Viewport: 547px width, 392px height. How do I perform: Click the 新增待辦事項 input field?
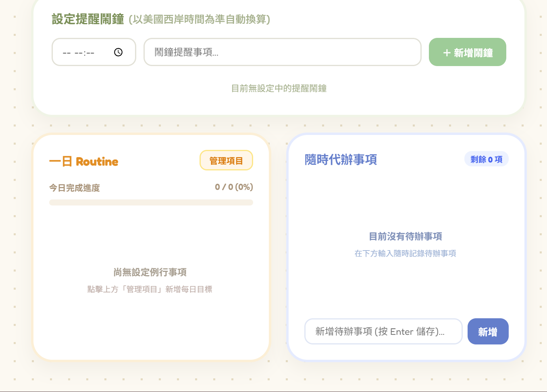(383, 332)
